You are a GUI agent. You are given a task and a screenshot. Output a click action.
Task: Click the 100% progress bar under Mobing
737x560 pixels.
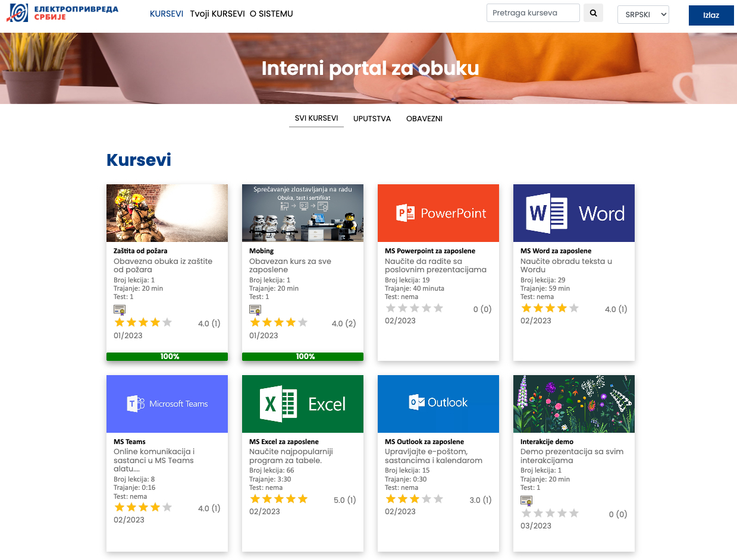302,357
